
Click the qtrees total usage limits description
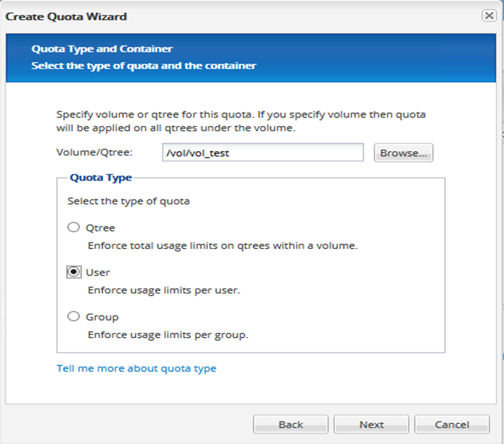coord(222,246)
